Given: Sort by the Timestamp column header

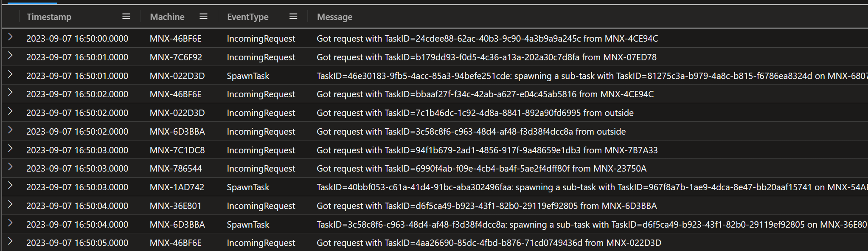Looking at the screenshot, I should (x=49, y=17).
